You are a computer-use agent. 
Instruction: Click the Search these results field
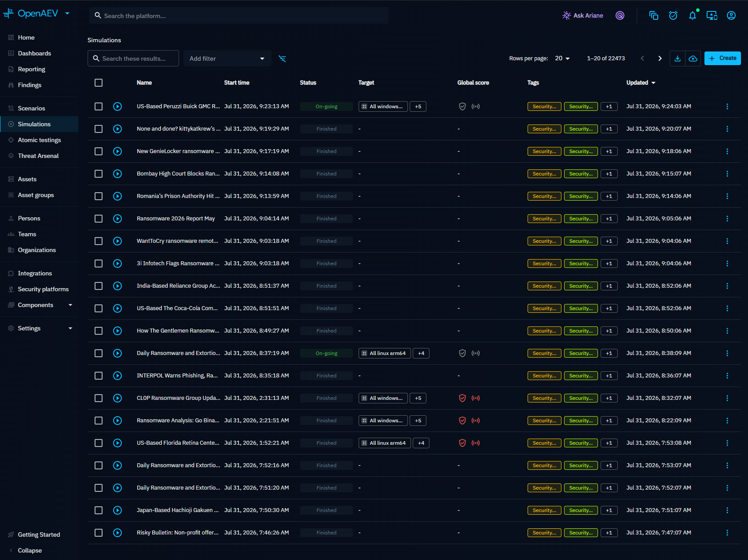click(133, 59)
